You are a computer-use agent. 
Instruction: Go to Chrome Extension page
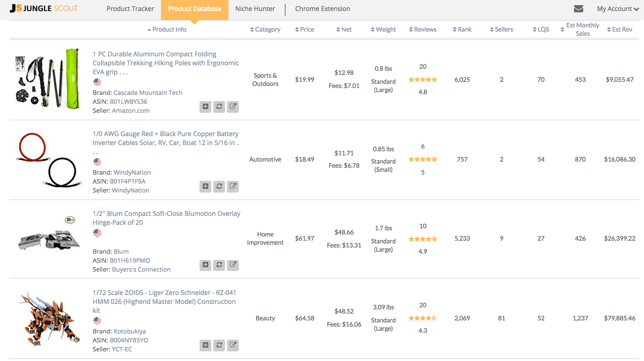[x=322, y=9]
